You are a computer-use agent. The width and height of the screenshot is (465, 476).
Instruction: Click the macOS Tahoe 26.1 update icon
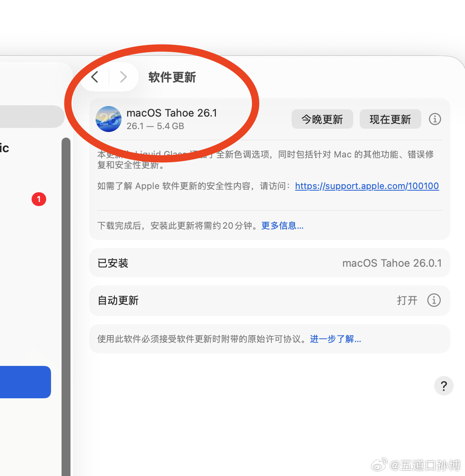coord(108,119)
